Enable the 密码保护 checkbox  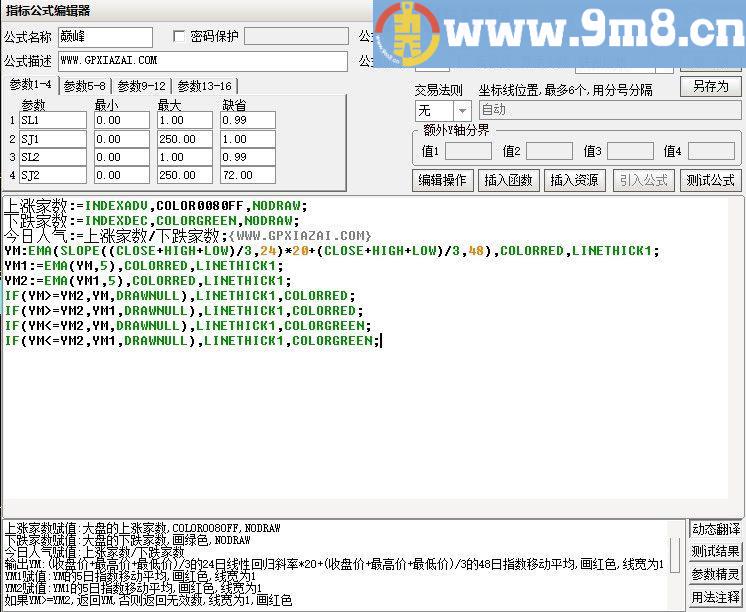click(180, 37)
